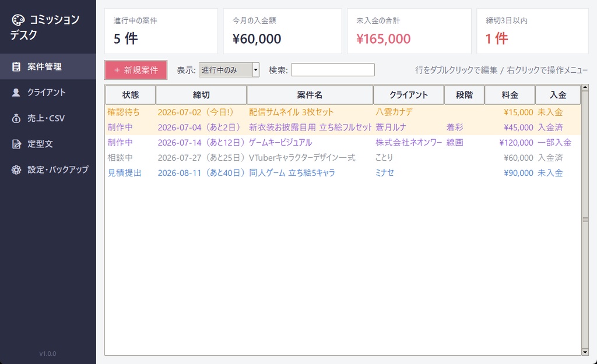Click the palette logo icon beside コミッションデスク

[x=18, y=20]
